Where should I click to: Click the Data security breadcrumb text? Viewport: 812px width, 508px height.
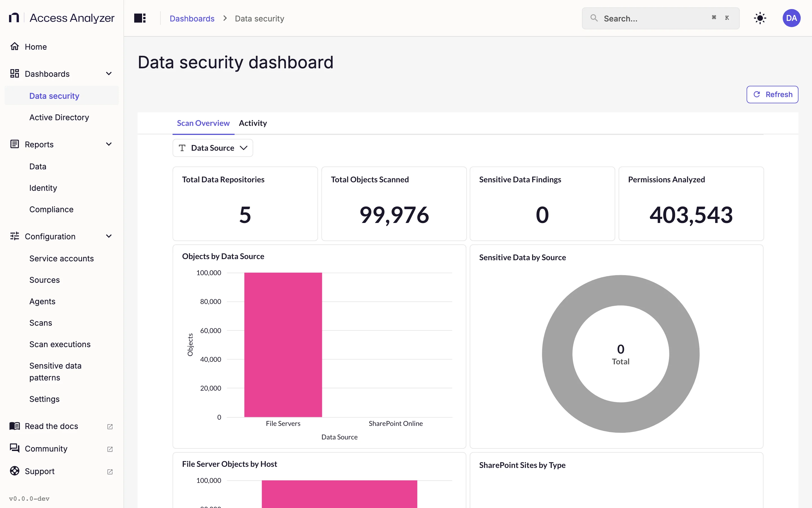pos(259,18)
